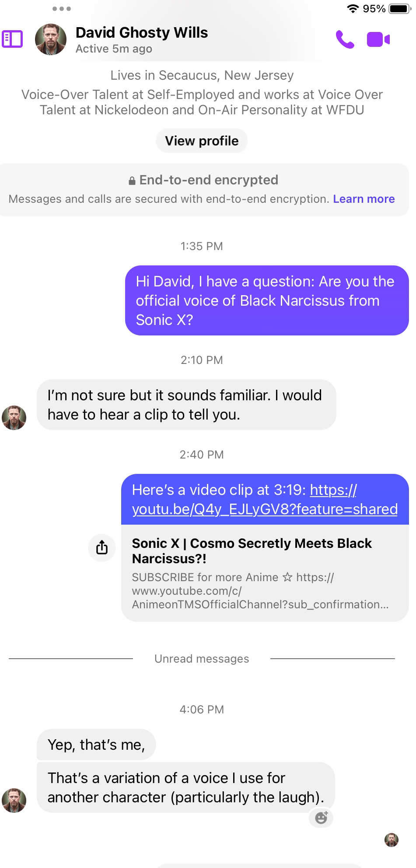Screen dimensions: 416x868
Task: Tap the seen-receipt avatar at bottom right
Action: [x=391, y=840]
